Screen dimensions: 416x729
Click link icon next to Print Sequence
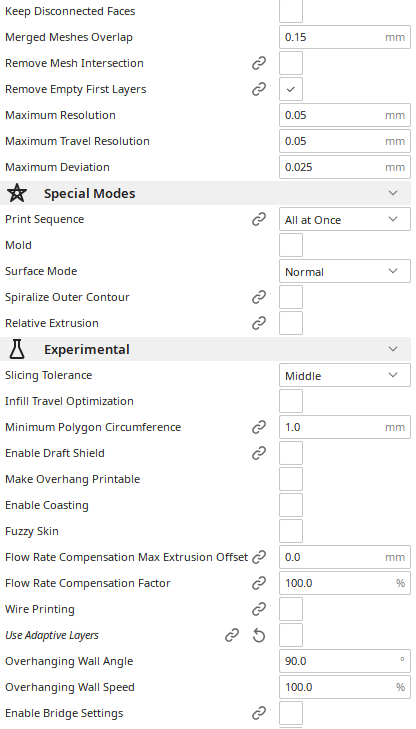point(259,219)
